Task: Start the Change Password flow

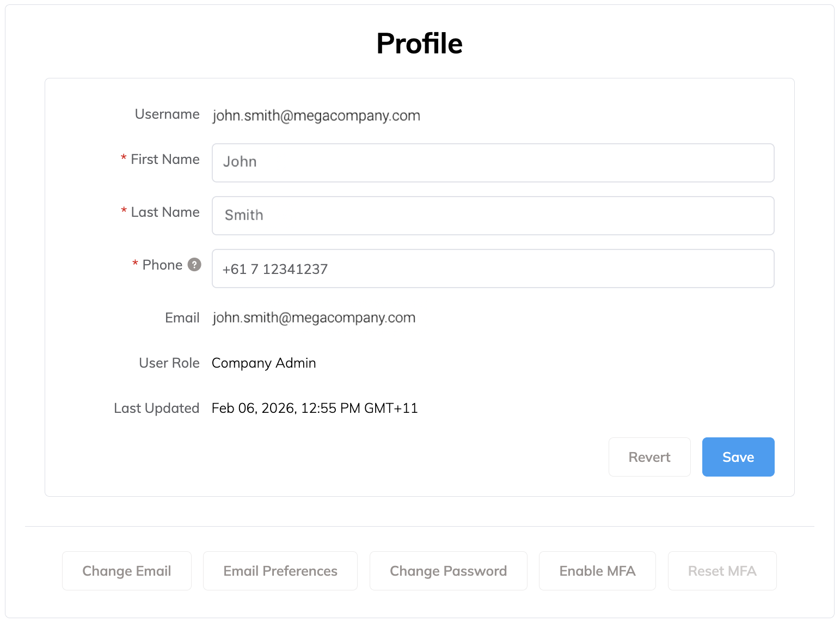Action: [x=448, y=571]
